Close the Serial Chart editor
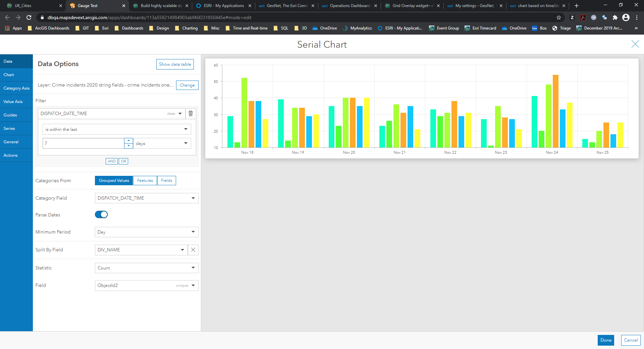Image resolution: width=644 pixels, height=349 pixels. pyautogui.click(x=635, y=44)
